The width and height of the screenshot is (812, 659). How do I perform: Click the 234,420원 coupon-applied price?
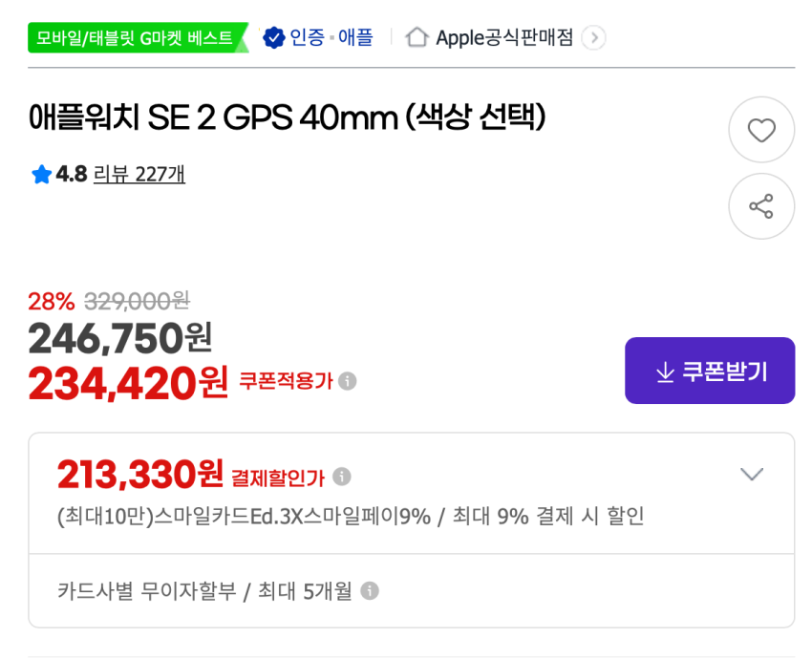pyautogui.click(x=128, y=383)
